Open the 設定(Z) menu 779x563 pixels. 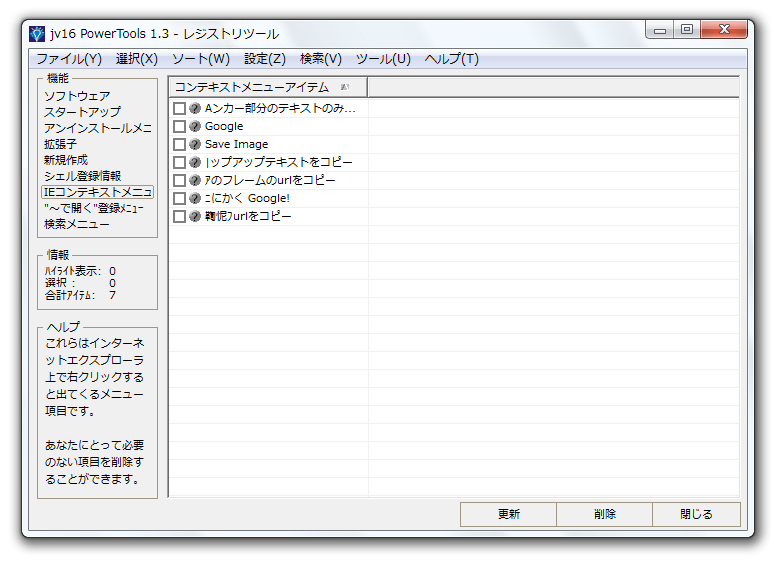tap(265, 59)
